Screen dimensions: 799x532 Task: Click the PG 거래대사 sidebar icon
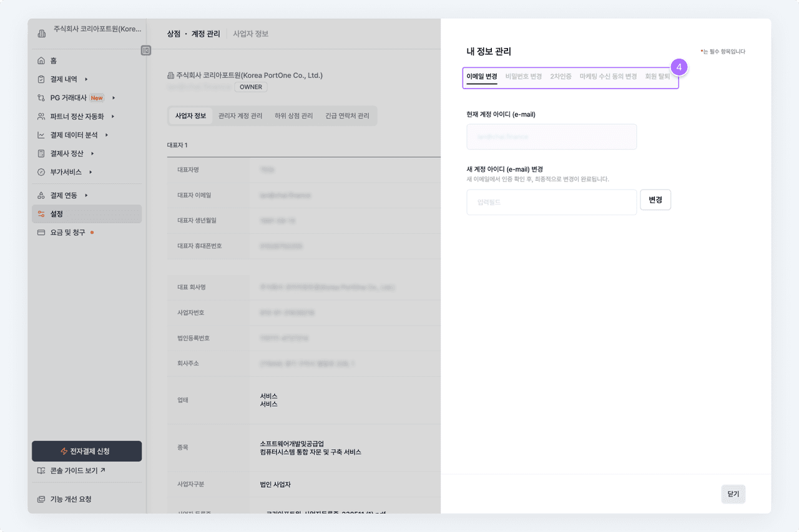click(41, 98)
